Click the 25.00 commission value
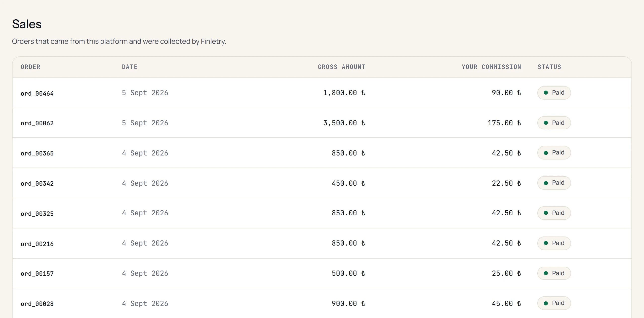 [506, 273]
